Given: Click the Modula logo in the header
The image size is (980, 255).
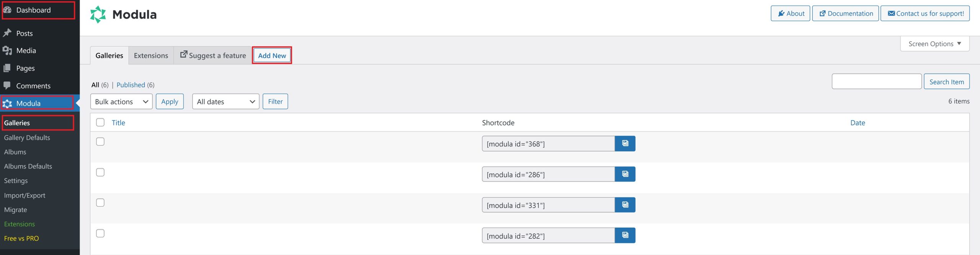Looking at the screenshot, I should [x=98, y=15].
